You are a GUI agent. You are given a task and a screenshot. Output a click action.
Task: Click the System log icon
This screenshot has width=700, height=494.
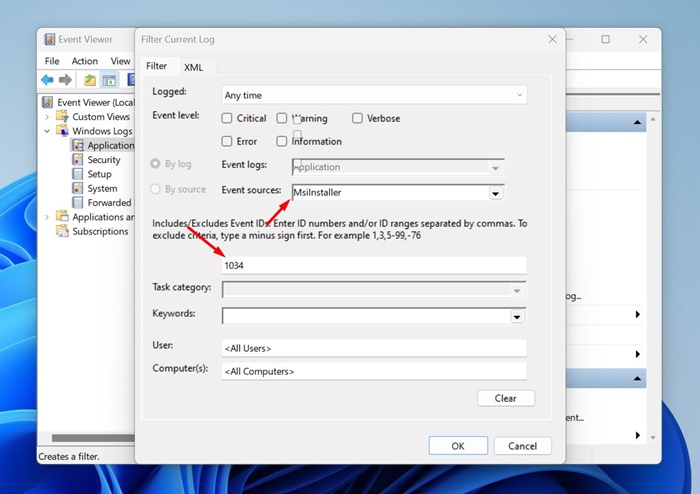coord(78,188)
